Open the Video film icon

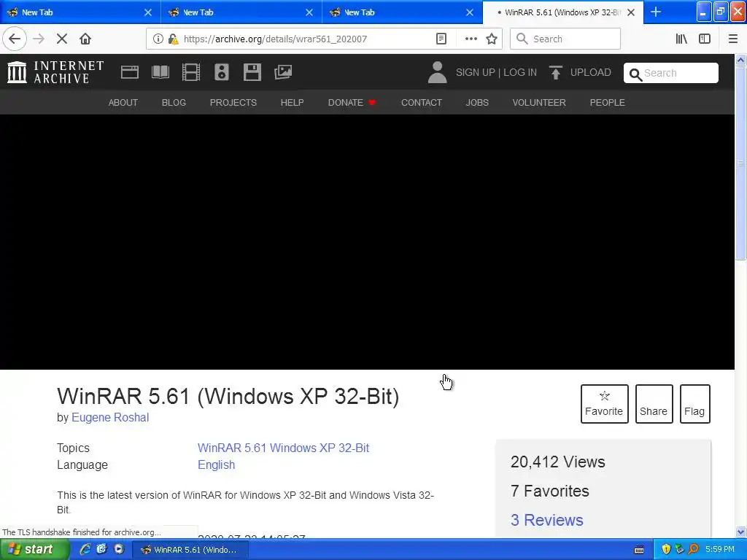pyautogui.click(x=191, y=72)
